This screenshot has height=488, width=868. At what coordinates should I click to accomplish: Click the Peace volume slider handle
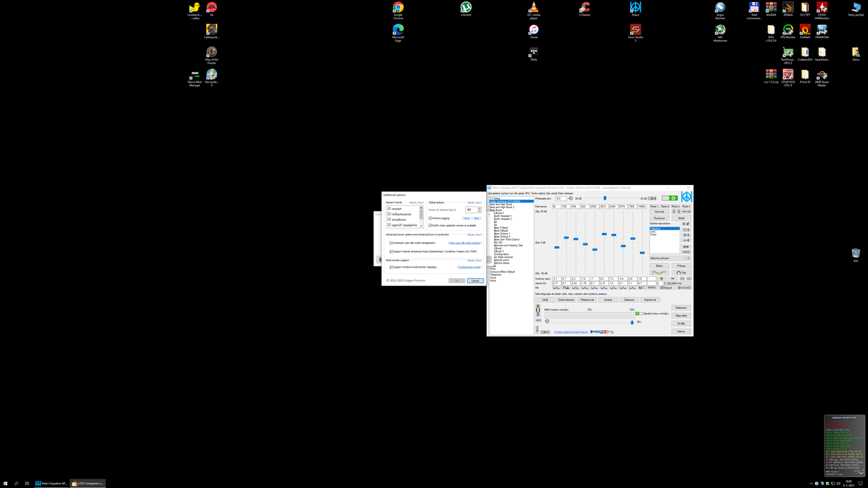pyautogui.click(x=632, y=322)
